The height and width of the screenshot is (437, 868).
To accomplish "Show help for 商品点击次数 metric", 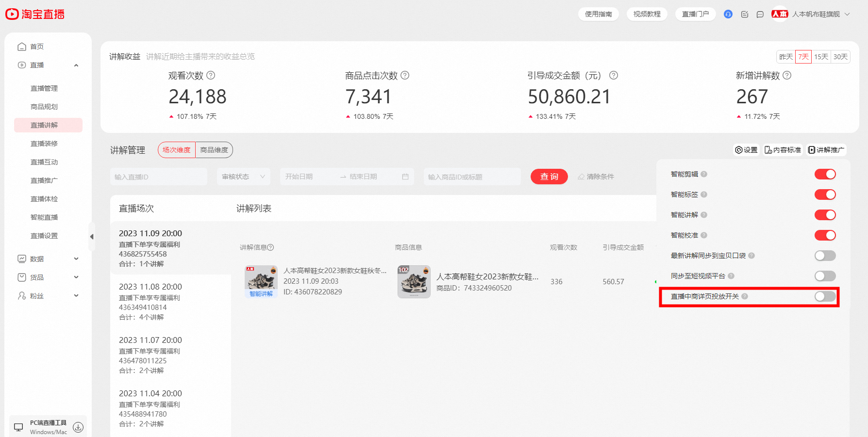I will [405, 75].
